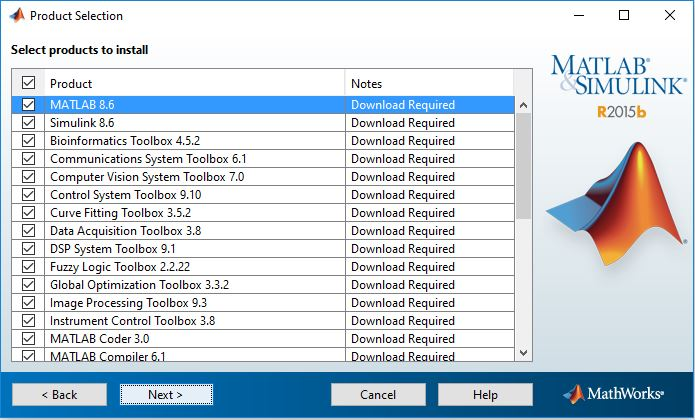Click the Next > button
This screenshot has height=420, width=695.
(x=166, y=394)
